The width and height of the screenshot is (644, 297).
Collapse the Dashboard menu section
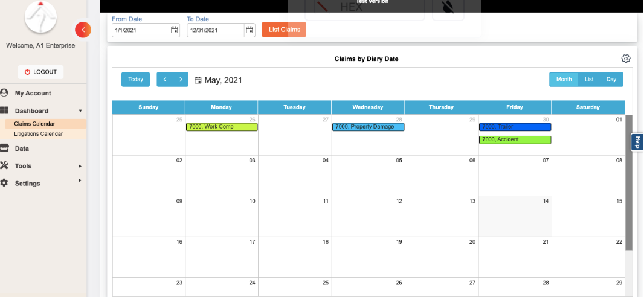80,111
